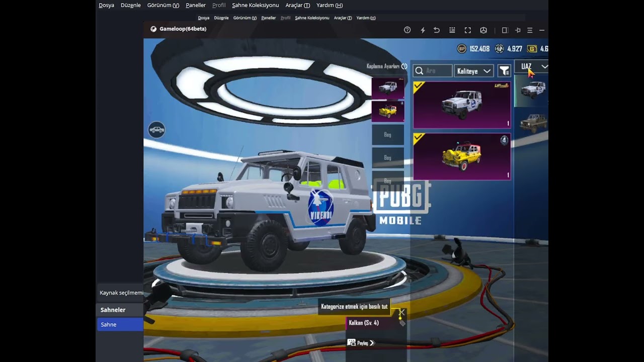
Task: Select yellow UAZ thumbnail in Kaplama slots
Action: point(388,111)
